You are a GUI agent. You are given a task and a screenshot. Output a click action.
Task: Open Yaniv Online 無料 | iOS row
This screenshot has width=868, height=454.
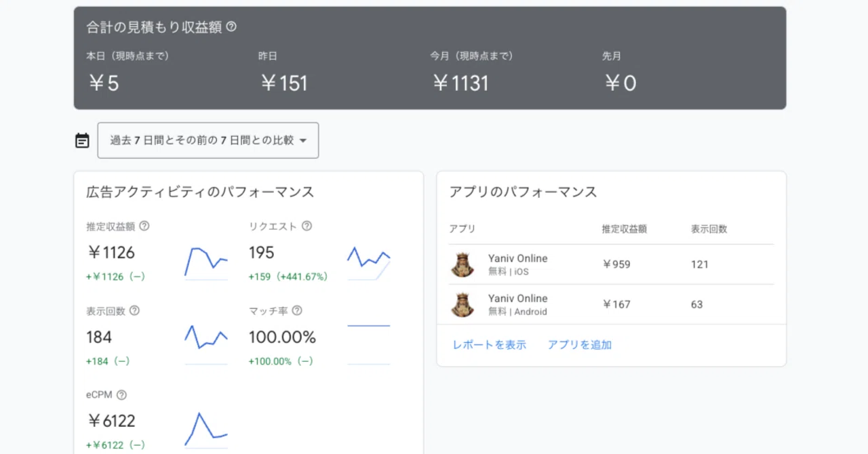611,264
